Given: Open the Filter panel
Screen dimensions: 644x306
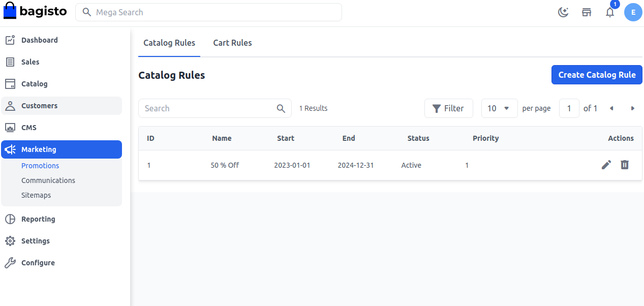Looking at the screenshot, I should click(448, 108).
